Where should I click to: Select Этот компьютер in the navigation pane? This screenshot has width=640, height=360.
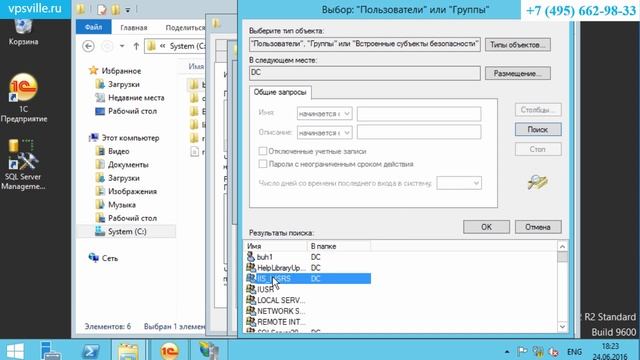[130, 138]
